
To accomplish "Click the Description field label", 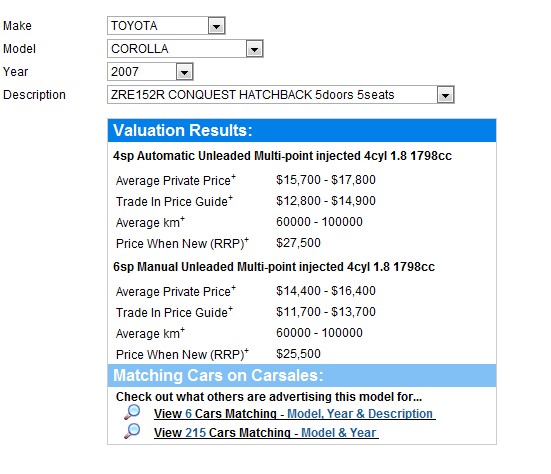I will (x=34, y=95).
